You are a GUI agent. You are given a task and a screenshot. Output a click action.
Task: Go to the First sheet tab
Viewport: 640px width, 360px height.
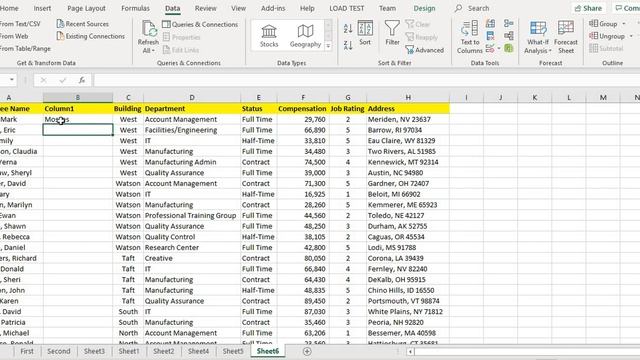(x=27, y=351)
